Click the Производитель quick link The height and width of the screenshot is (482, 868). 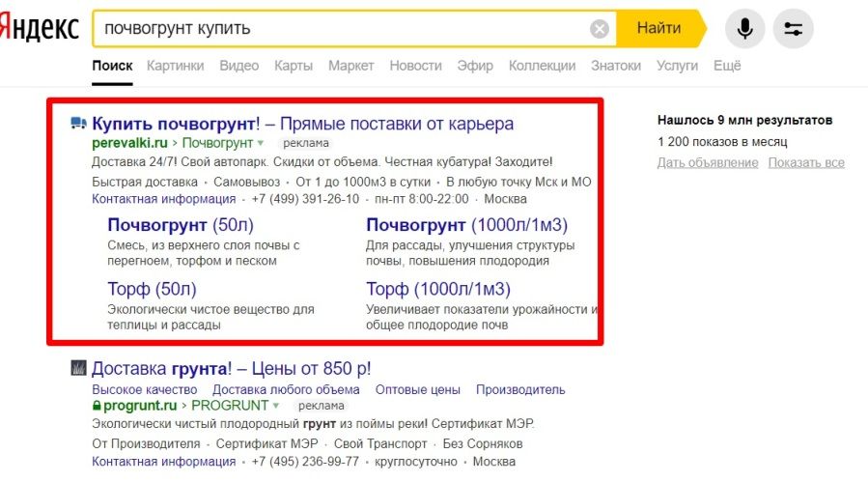(520, 389)
